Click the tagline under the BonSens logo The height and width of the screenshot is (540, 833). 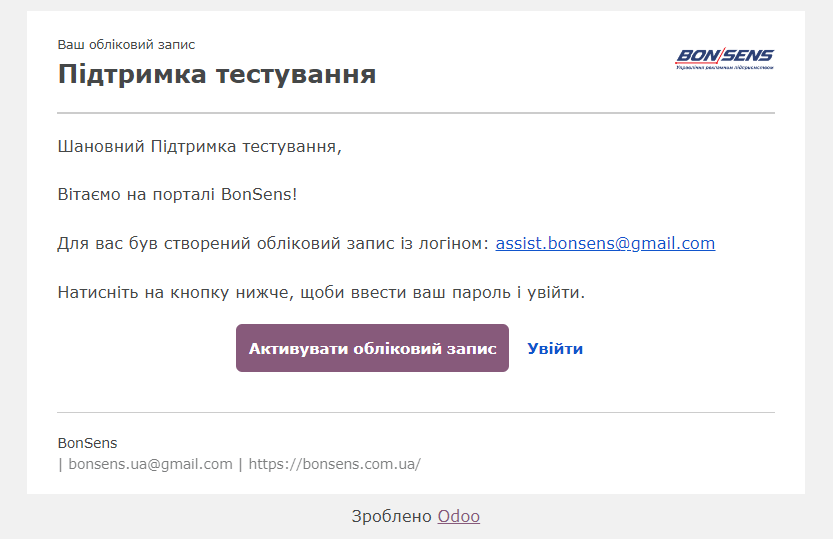pos(724,68)
